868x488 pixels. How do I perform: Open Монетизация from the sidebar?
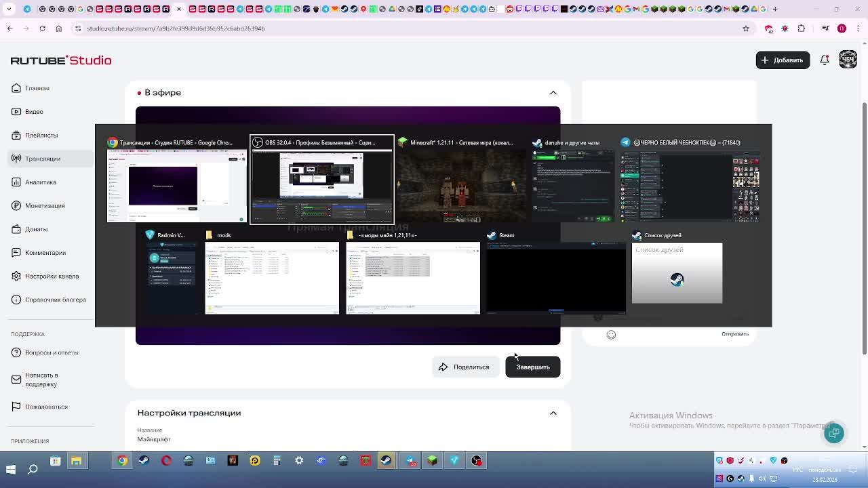[45, 205]
